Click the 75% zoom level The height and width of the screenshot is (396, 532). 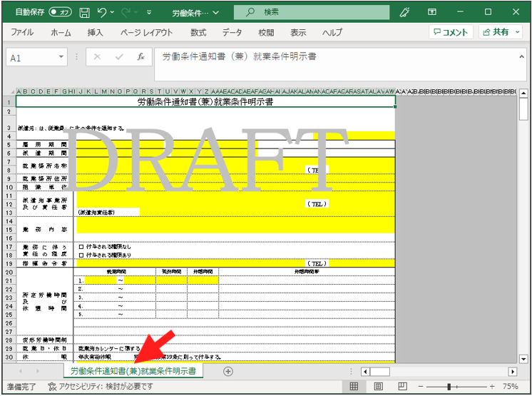click(510, 387)
